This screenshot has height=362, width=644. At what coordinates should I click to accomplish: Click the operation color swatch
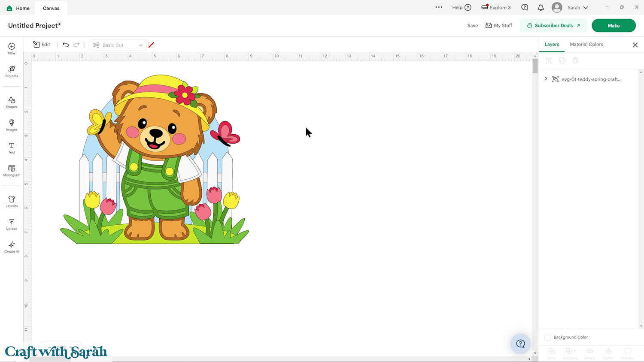151,45
